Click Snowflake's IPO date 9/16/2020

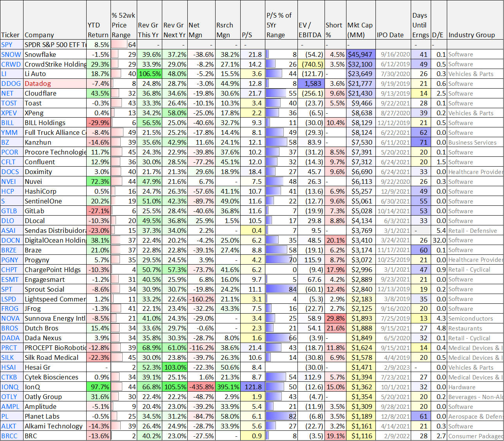393,54
